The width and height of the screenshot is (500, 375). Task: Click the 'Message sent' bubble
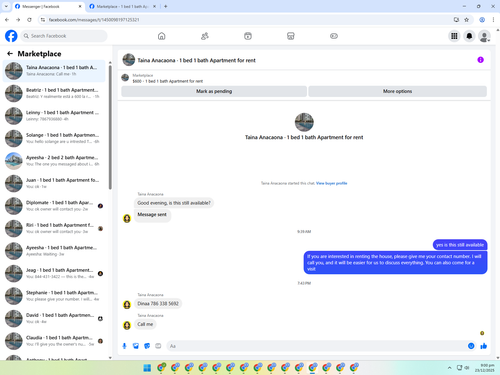click(x=152, y=215)
